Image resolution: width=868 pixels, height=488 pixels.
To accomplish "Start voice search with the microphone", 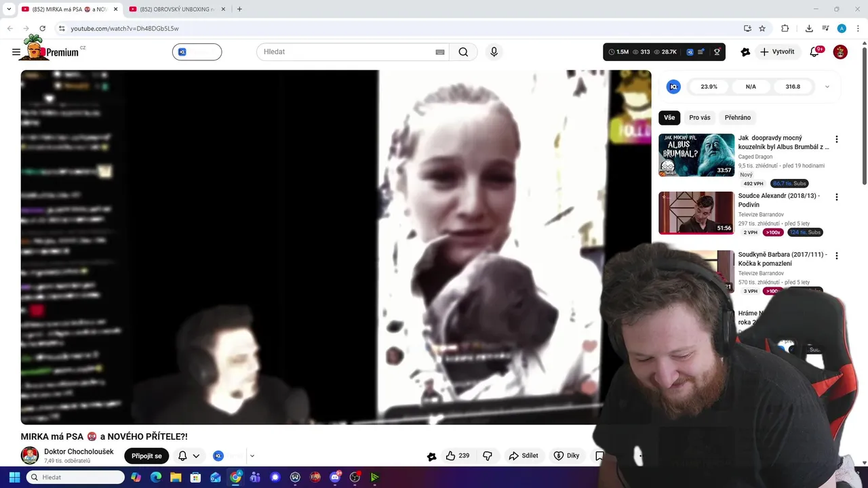I will click(494, 52).
